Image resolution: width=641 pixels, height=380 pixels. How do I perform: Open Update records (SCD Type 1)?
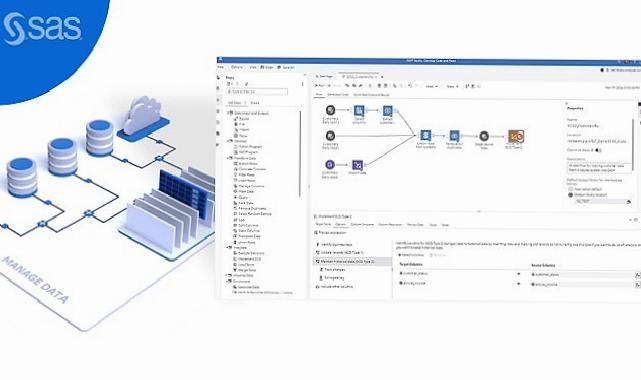point(339,253)
